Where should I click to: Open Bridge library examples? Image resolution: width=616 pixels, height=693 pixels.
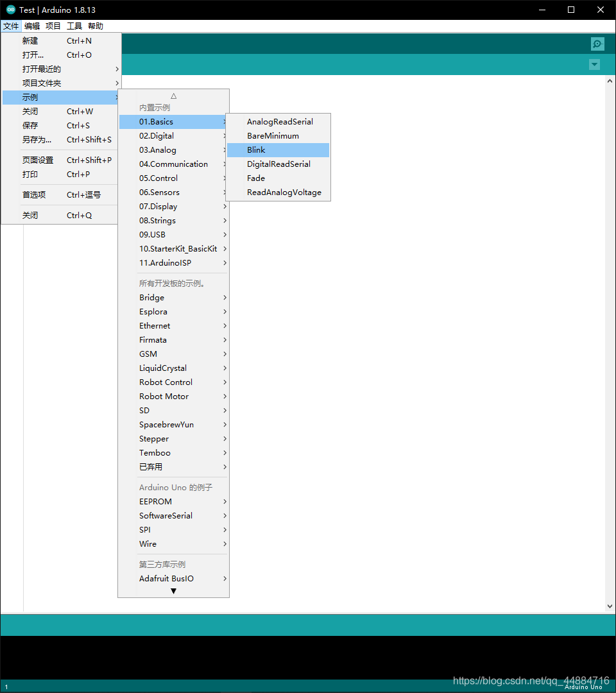pos(174,298)
